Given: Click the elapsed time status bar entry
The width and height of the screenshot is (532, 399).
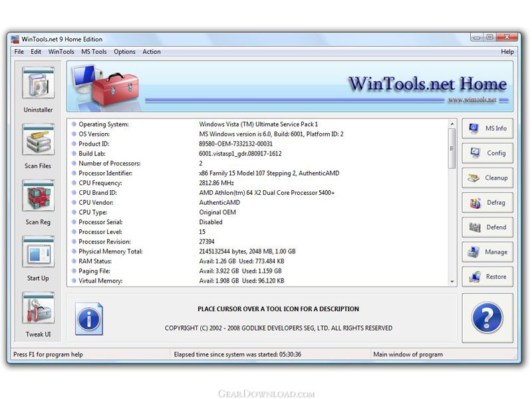Looking at the screenshot, I should 237,354.
